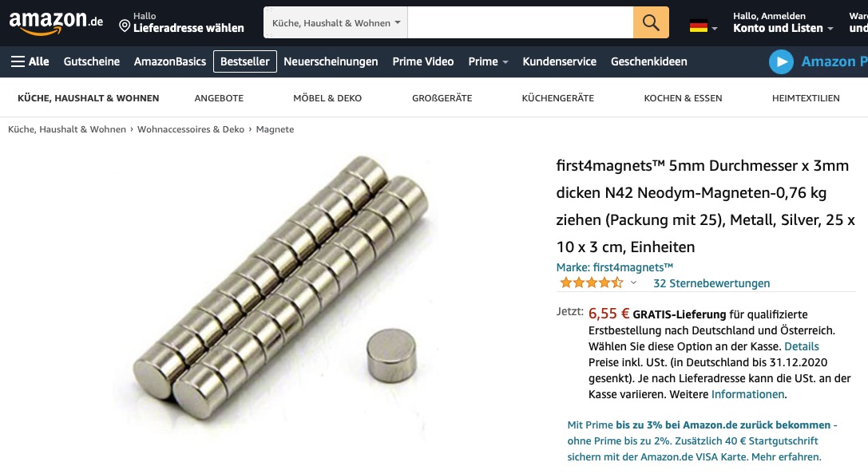Open the Alle hamburger menu

pos(30,61)
